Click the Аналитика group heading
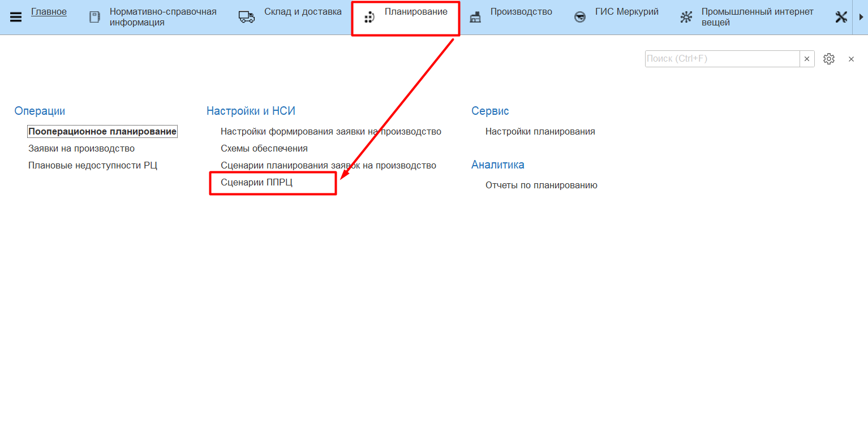The width and height of the screenshot is (868, 432). tap(498, 165)
